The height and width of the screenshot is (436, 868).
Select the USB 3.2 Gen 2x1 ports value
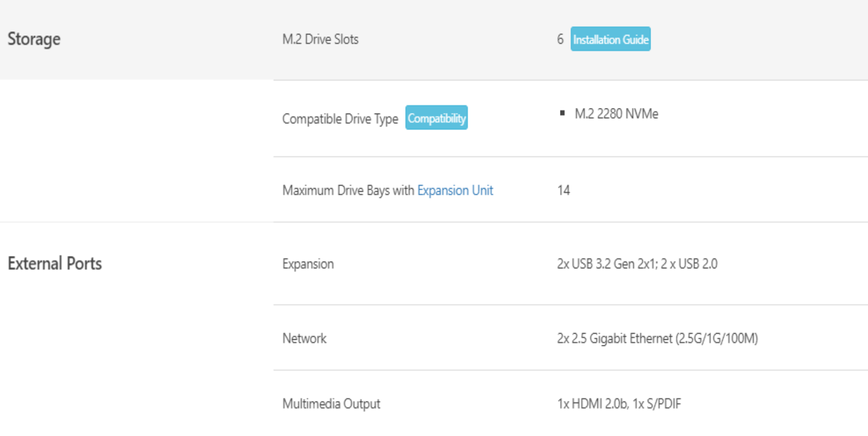point(637,264)
